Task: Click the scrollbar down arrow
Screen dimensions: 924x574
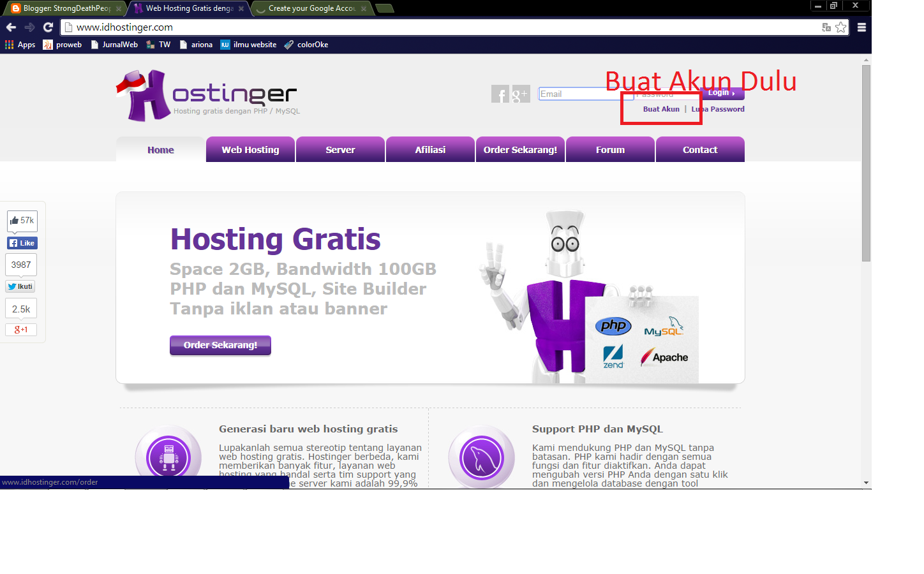Action: pyautogui.click(x=866, y=483)
